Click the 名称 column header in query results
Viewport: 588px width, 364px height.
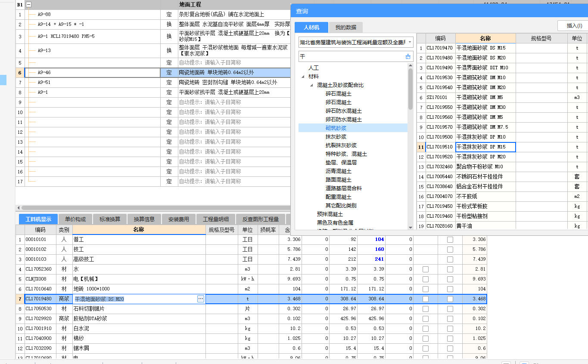(x=485, y=38)
